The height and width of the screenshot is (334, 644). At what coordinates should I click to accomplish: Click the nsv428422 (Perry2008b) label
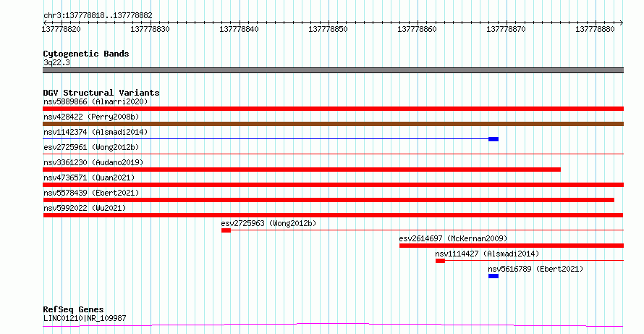click(91, 117)
